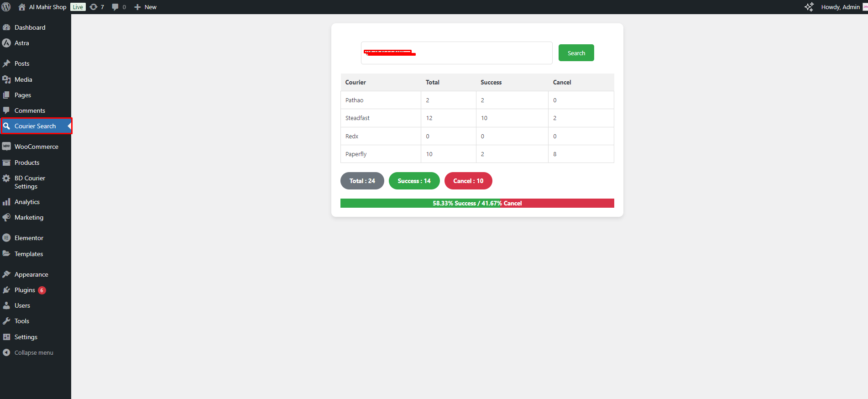
Task: Click the Appearance paintbrush icon
Action: click(x=6, y=274)
